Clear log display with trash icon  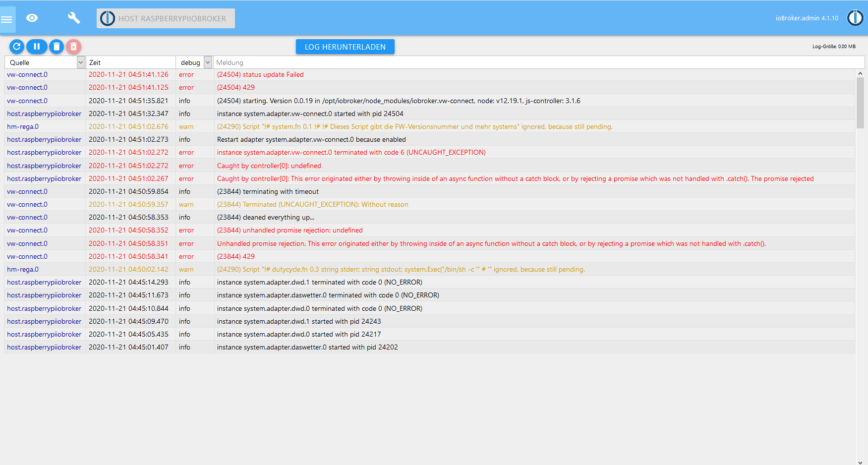click(x=57, y=46)
